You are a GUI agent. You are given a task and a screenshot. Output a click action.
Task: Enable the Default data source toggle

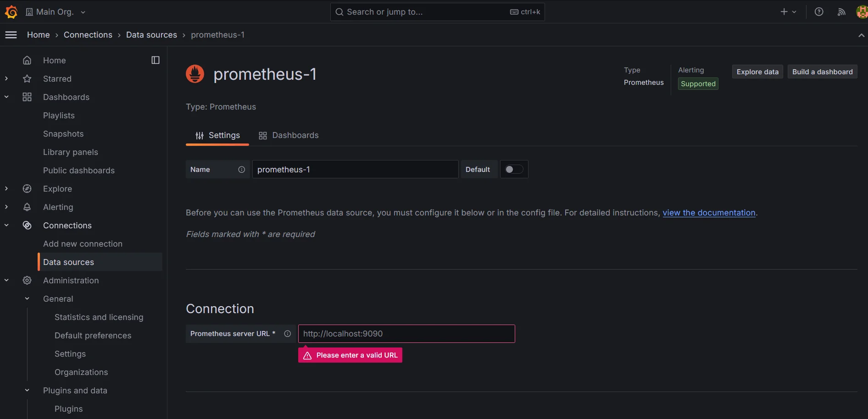pos(514,169)
